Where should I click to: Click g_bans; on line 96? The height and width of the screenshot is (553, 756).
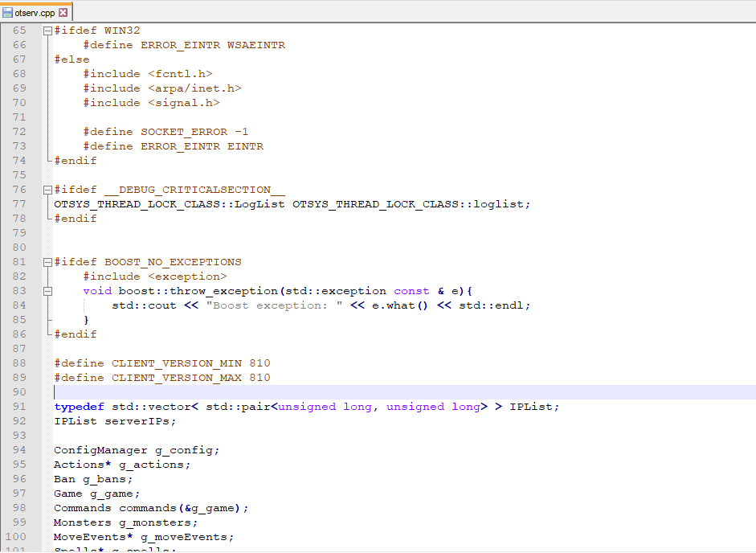(108, 479)
